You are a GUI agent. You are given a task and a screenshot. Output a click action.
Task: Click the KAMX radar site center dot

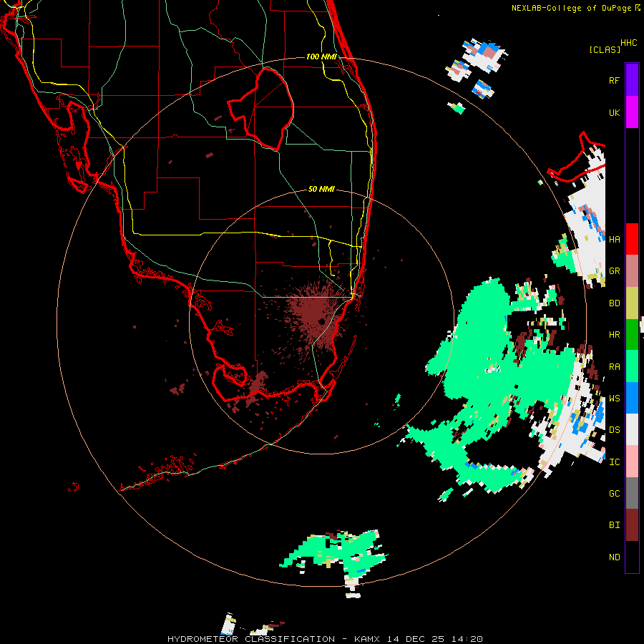(321, 321)
